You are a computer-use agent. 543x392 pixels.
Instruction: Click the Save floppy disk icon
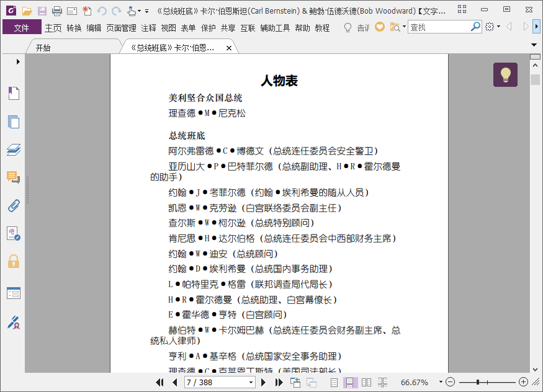click(x=42, y=11)
